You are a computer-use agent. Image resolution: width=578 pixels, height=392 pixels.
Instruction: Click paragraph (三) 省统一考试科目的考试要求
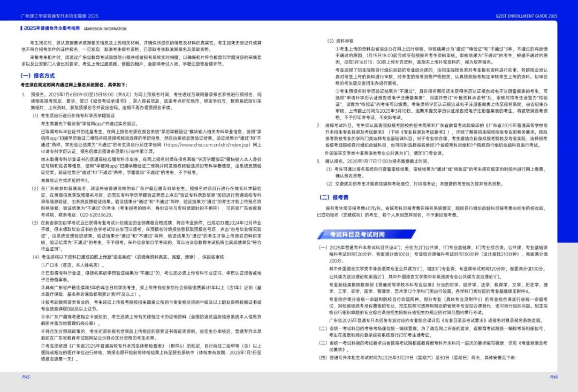[433, 346]
